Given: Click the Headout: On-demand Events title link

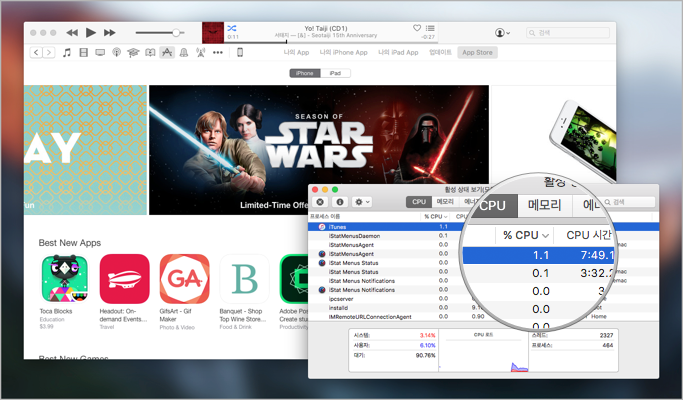Looking at the screenshot, I should click(x=123, y=315).
